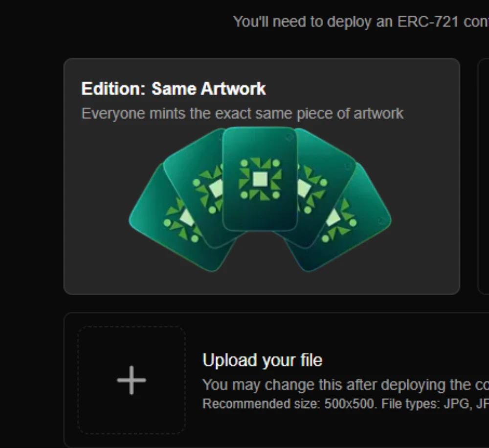This screenshot has width=489, height=448.
Task: Click the light square in the center card's emblem
Action: 260,179
